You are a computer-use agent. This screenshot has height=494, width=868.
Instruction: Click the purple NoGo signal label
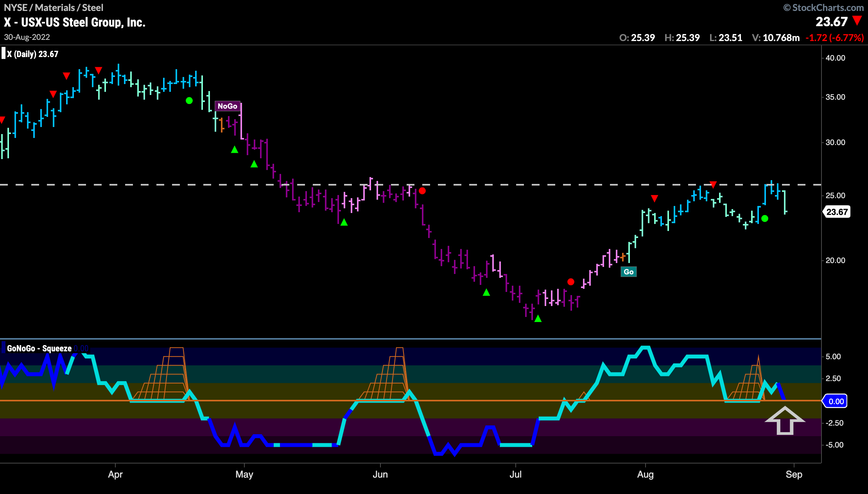(228, 106)
